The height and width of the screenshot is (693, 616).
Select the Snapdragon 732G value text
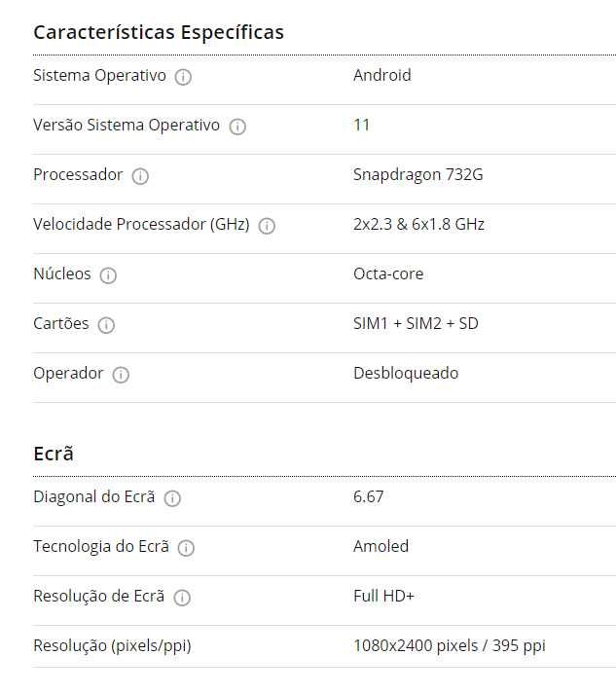click(417, 175)
